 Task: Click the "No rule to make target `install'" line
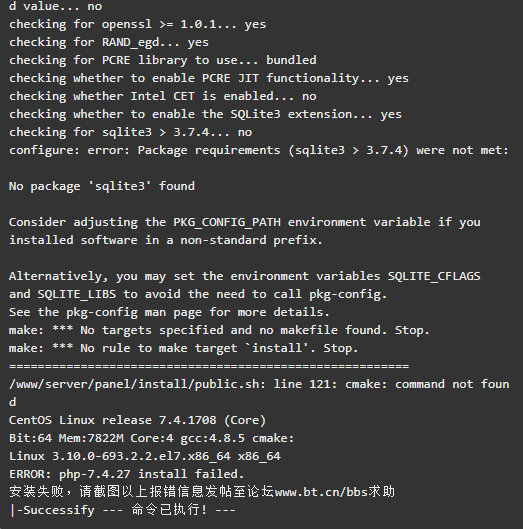tap(184, 348)
